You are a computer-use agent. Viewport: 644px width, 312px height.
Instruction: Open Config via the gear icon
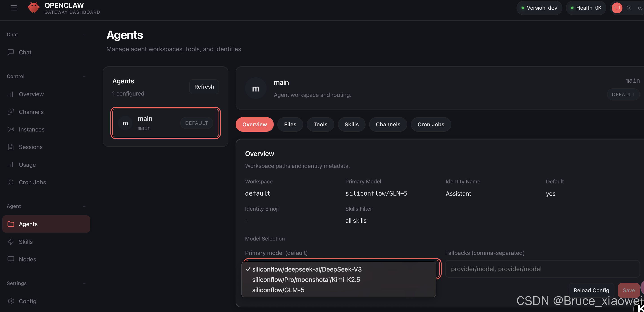point(11,301)
